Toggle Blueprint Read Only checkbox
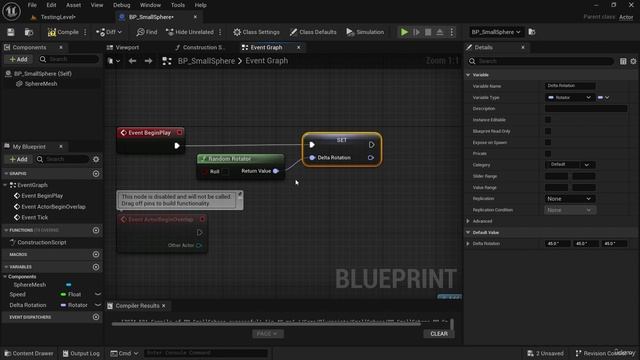The height and width of the screenshot is (360, 640). tap(548, 131)
